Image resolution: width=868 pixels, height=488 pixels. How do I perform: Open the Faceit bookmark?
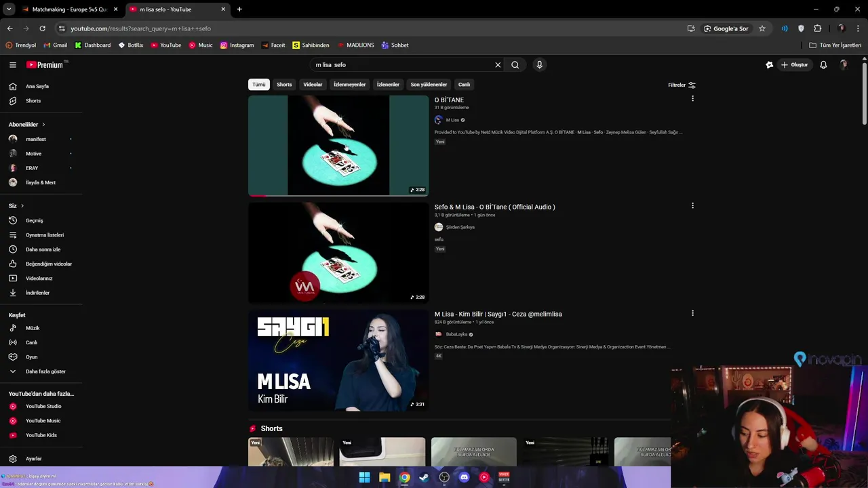(x=273, y=45)
